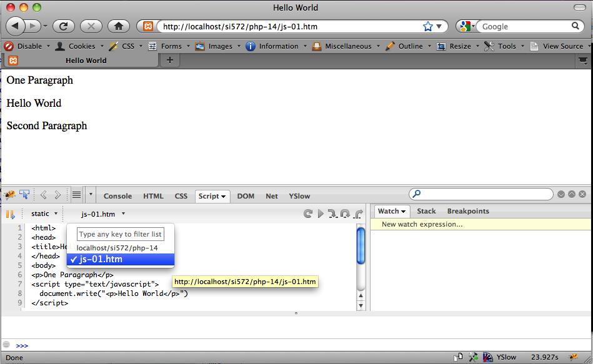The height and width of the screenshot is (364, 593).
Task: Click the script panel scroll down arrow
Action: click(x=361, y=305)
